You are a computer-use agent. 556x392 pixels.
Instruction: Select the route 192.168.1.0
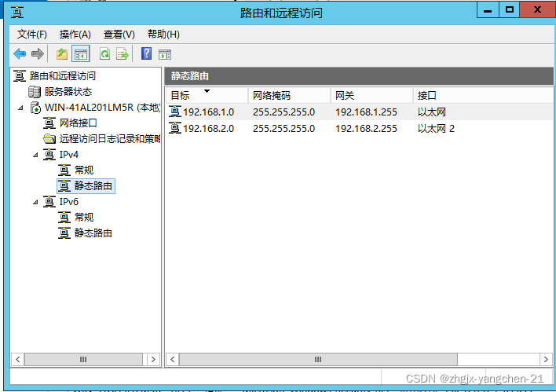click(x=209, y=112)
